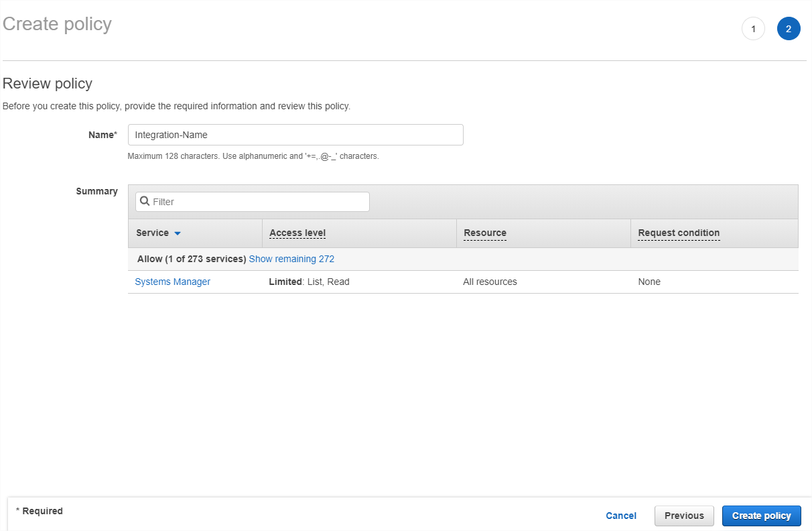Click the Review policy heading
The image size is (812, 531).
[48, 84]
